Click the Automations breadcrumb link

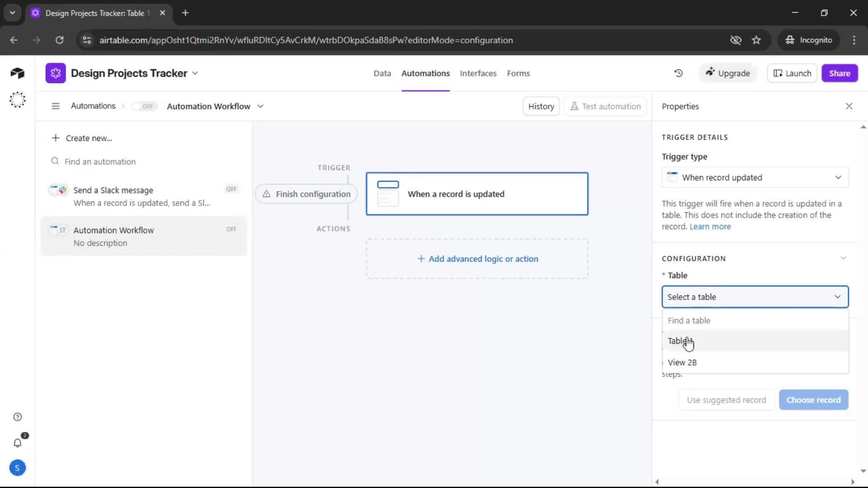93,106
